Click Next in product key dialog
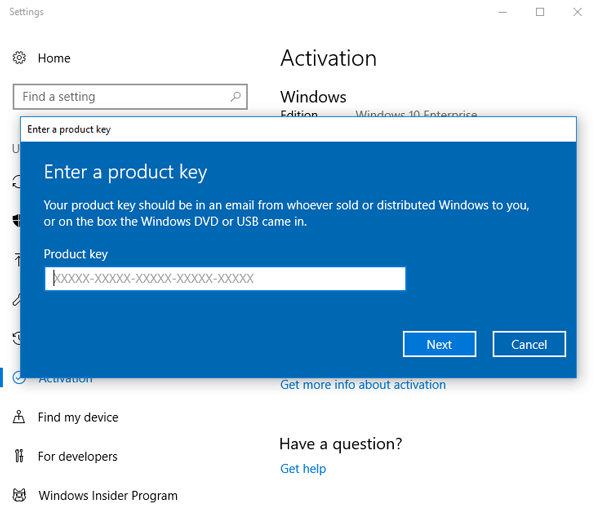595x514 pixels. (x=439, y=344)
